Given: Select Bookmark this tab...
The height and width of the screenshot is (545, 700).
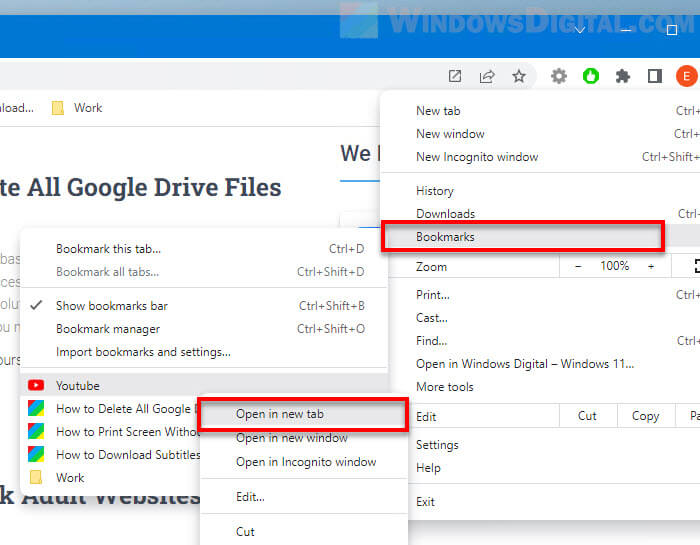Looking at the screenshot, I should click(x=204, y=249).
